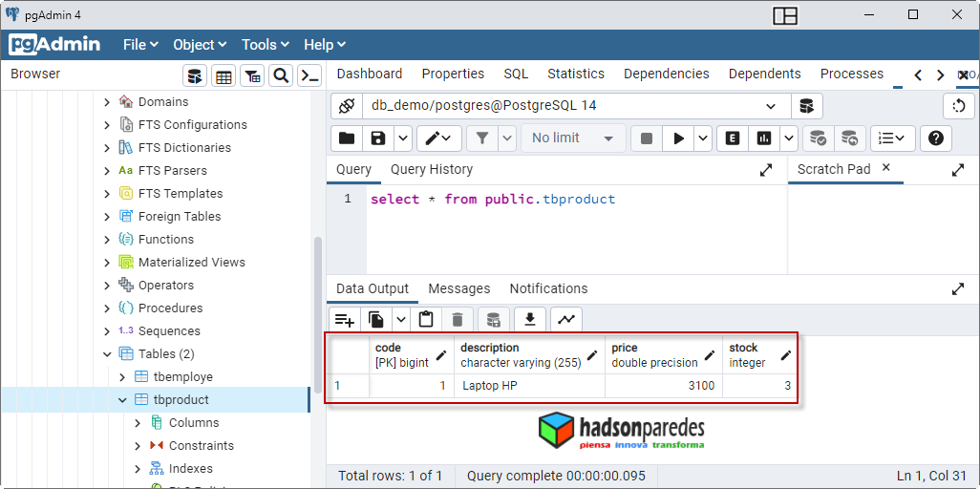Edit the stock column pencil icon
Screen dimensions: 980x489
pos(786,356)
